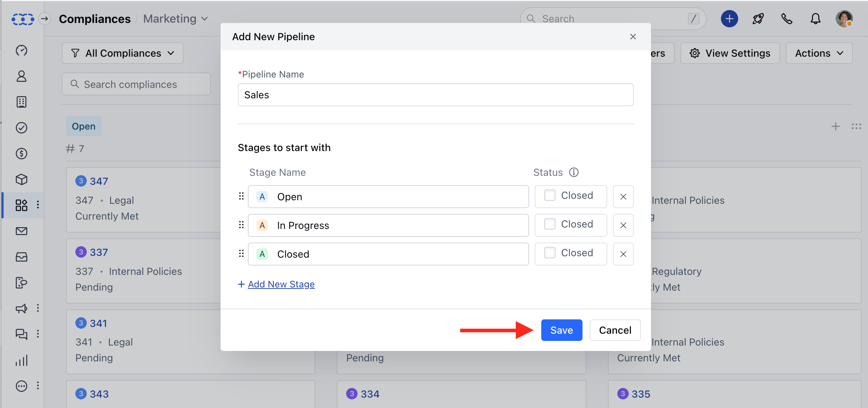868x408 pixels.
Task: Open three-dot menu beside custom modules icon
Action: (x=38, y=205)
